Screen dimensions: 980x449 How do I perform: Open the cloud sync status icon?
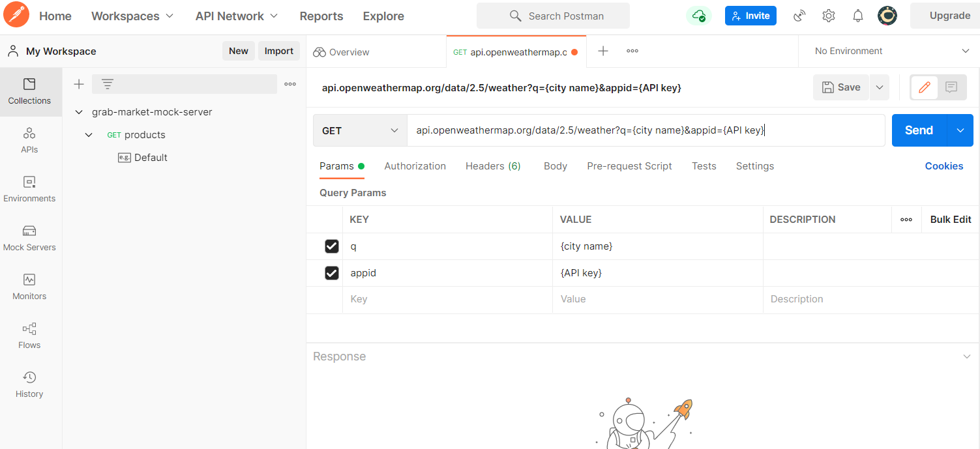tap(699, 16)
